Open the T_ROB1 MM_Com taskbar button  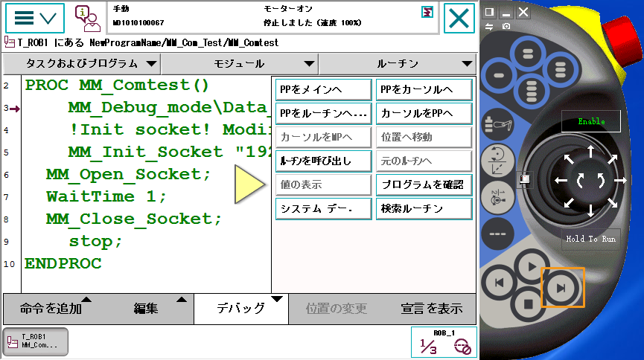tap(35, 341)
